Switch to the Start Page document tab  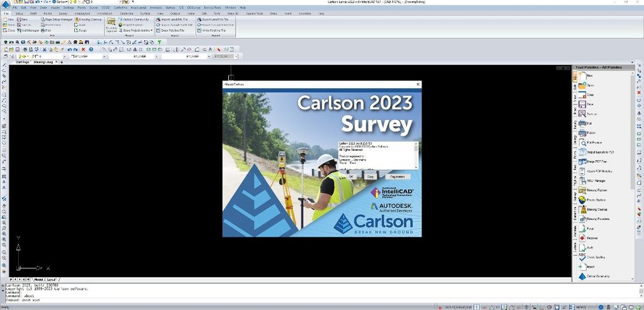click(x=22, y=62)
